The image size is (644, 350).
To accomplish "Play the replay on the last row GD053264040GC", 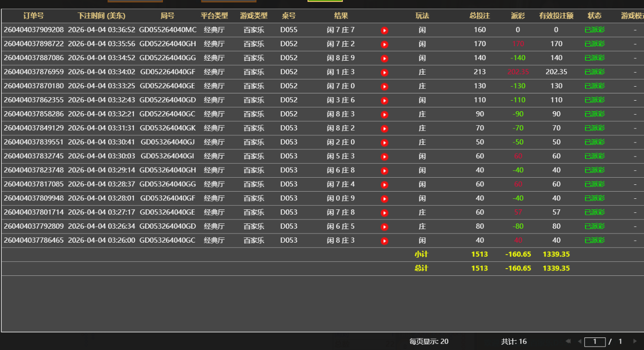I will pos(384,240).
